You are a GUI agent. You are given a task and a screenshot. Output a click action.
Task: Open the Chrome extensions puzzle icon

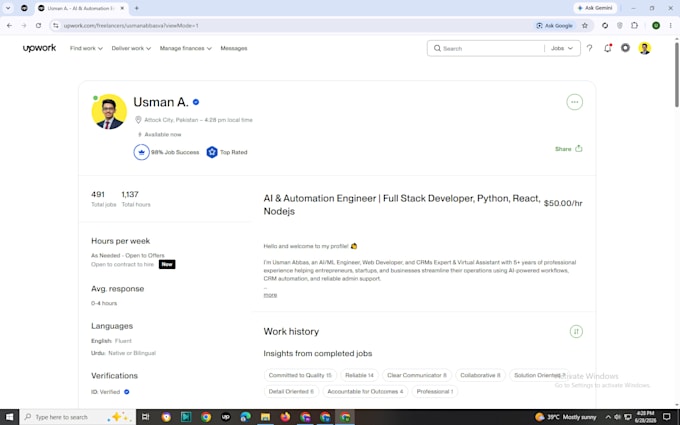(x=634, y=26)
